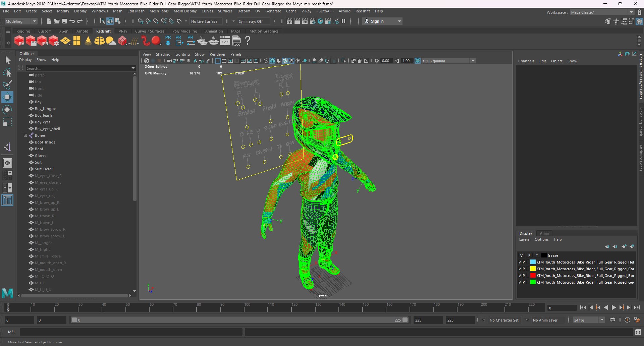Switch to the Rigging shelf tab

click(23, 31)
